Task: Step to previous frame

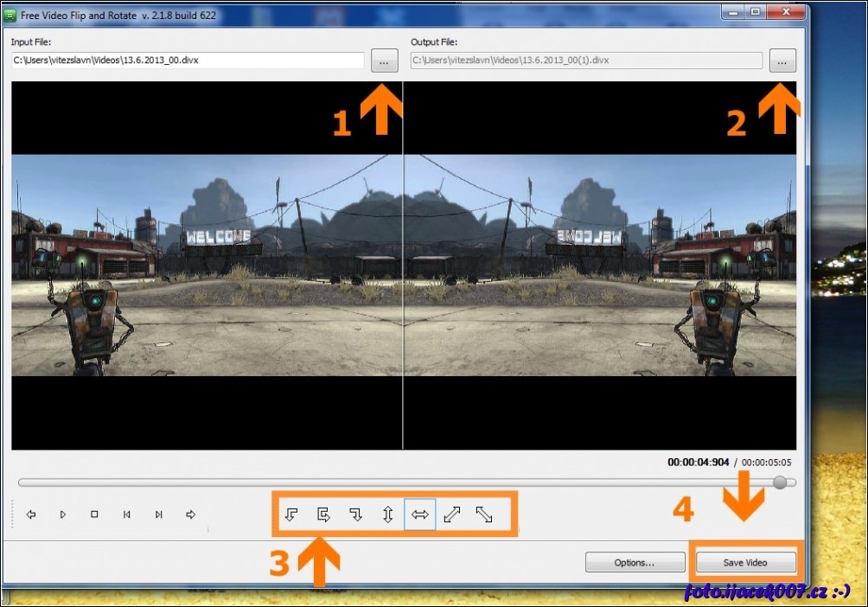Action: [x=126, y=514]
